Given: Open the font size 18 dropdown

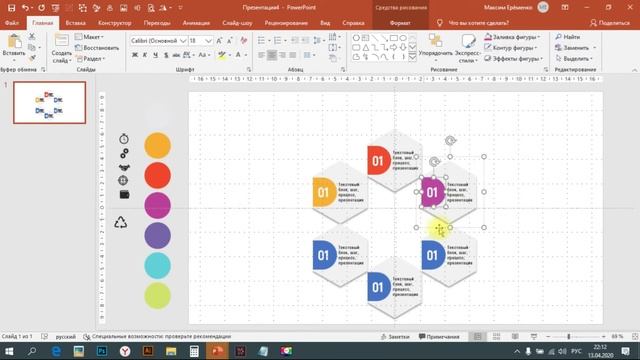Looking at the screenshot, I should click(209, 41).
